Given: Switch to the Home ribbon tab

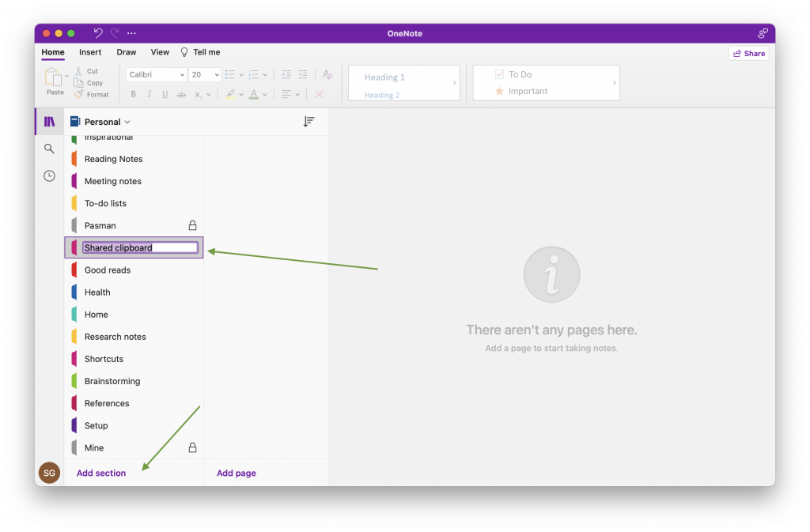Looking at the screenshot, I should (x=53, y=53).
